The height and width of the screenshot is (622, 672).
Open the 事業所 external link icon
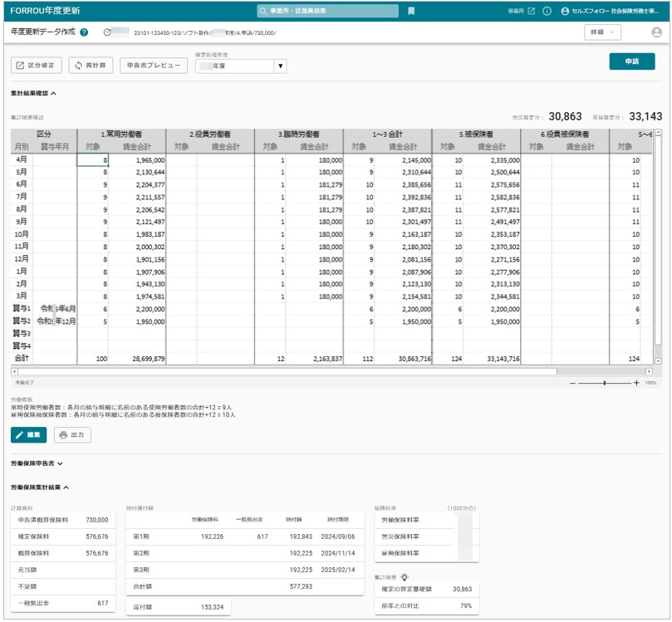point(531,11)
